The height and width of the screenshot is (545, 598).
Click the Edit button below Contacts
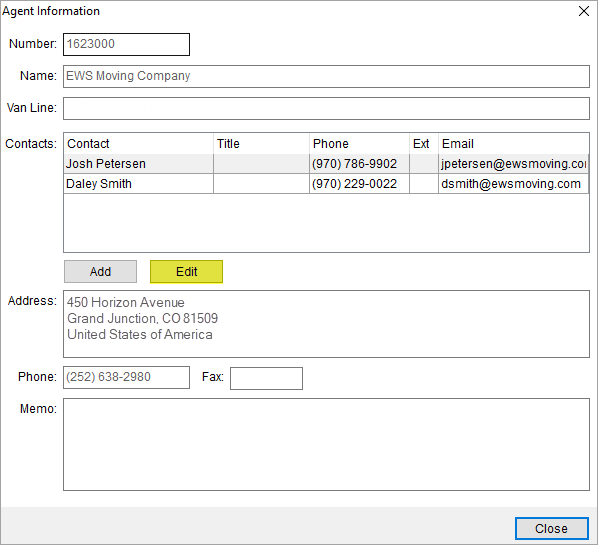[186, 272]
